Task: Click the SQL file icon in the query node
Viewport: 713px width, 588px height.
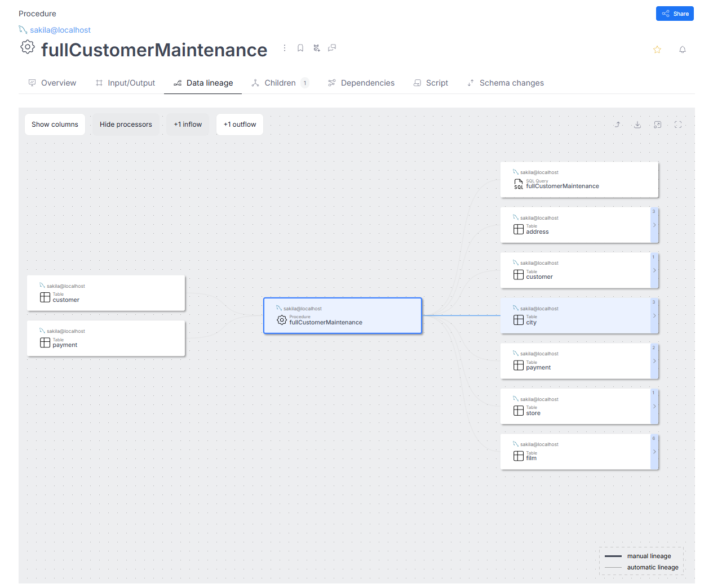Action: pyautogui.click(x=519, y=184)
